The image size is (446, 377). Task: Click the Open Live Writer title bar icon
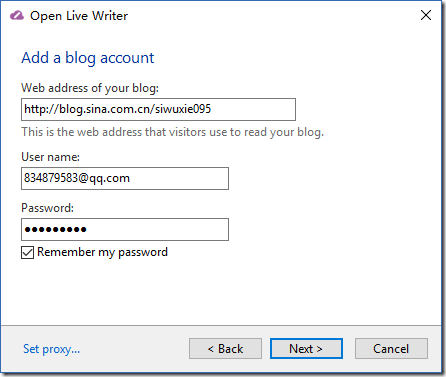17,16
